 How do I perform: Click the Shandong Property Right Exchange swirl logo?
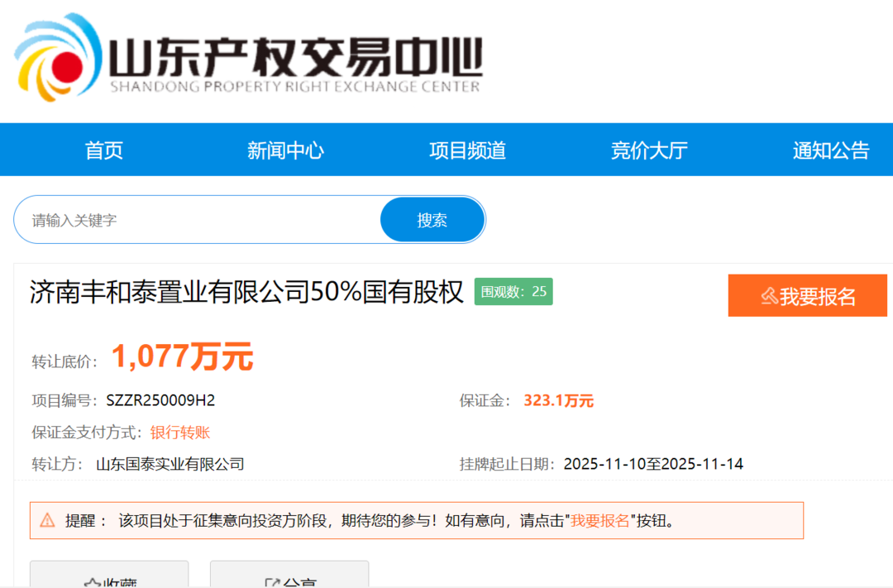point(58,56)
